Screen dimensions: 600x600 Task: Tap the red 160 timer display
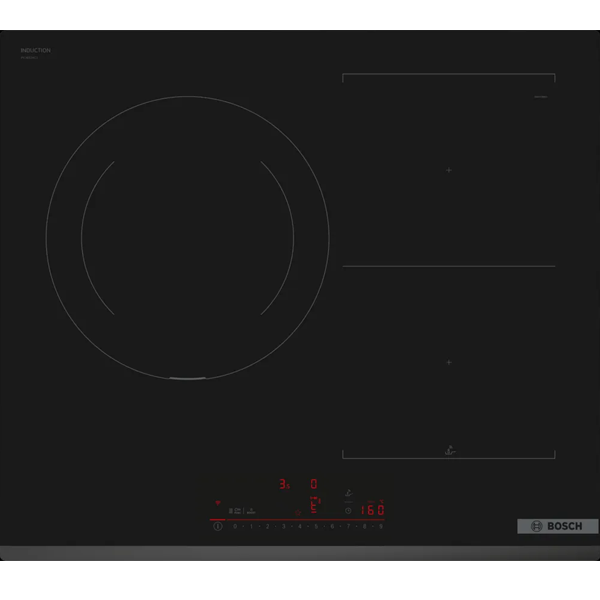click(371, 509)
